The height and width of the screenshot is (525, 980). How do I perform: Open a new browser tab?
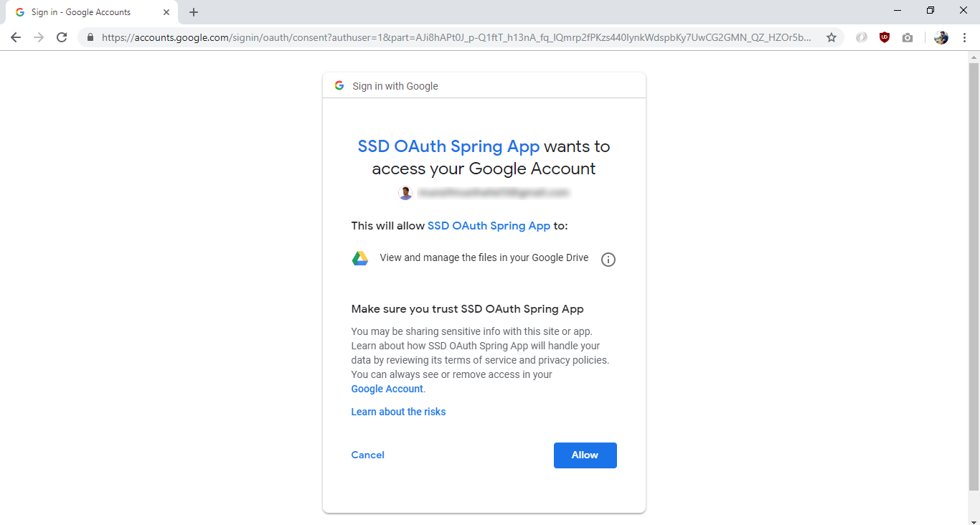tap(193, 11)
